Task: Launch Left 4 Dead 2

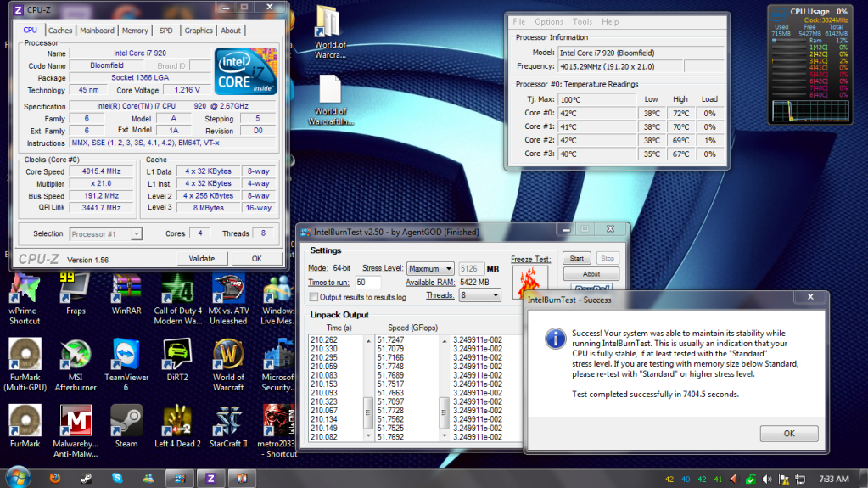Action: (x=177, y=420)
